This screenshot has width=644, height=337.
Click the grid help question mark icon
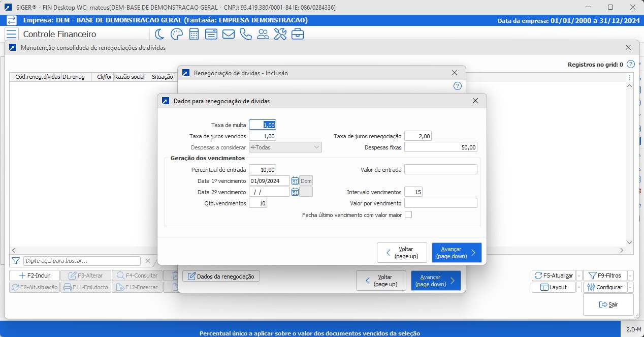pos(630,65)
